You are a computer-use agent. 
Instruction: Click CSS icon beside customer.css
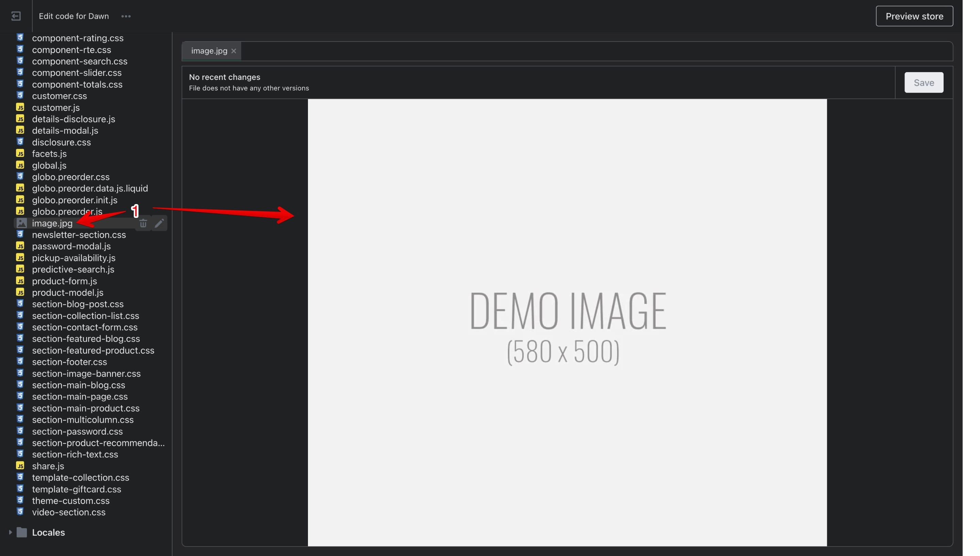point(20,96)
